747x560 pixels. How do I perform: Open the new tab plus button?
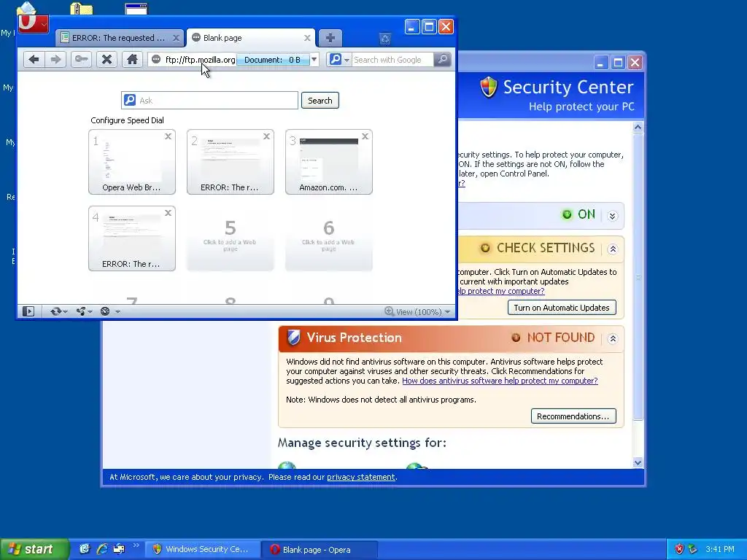(x=330, y=38)
